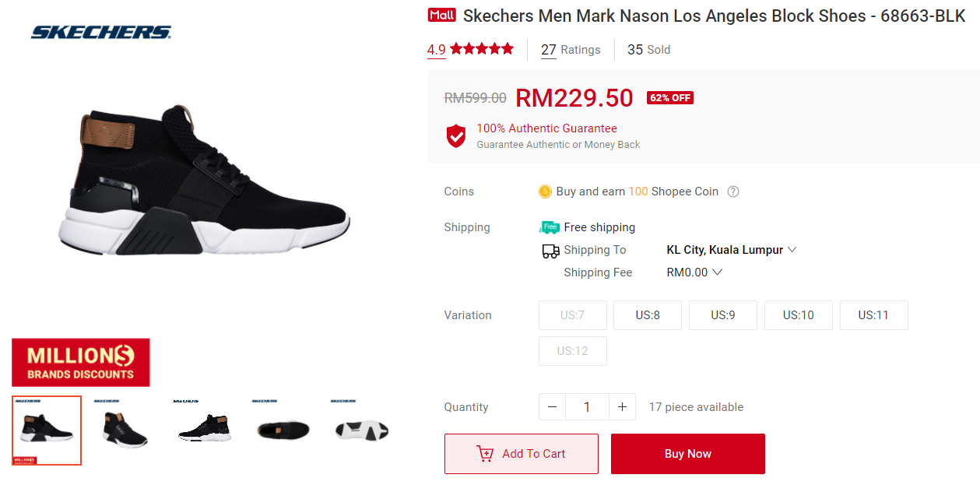Screen dimensions: 980x485
Task: Click the quantity input field
Action: tap(587, 407)
